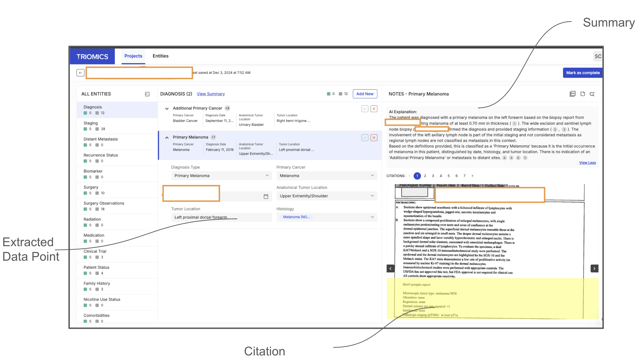Click the back arrow button

[x=80, y=73]
